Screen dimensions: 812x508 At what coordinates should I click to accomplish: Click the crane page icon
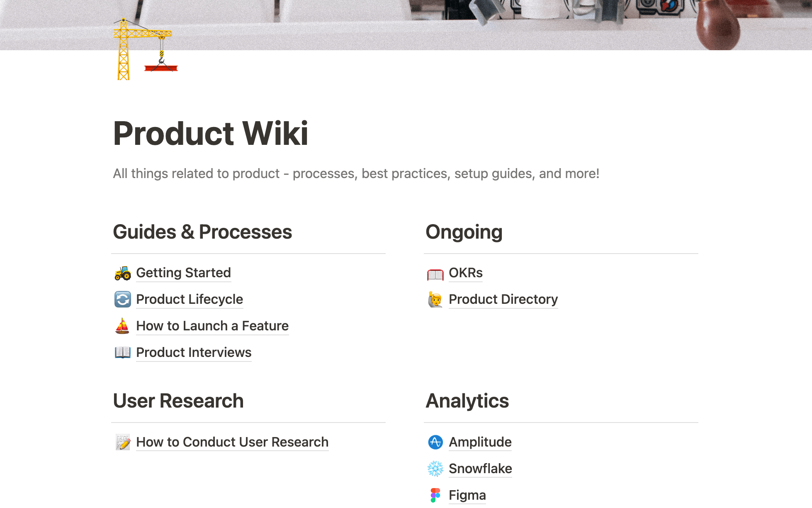tap(145, 50)
